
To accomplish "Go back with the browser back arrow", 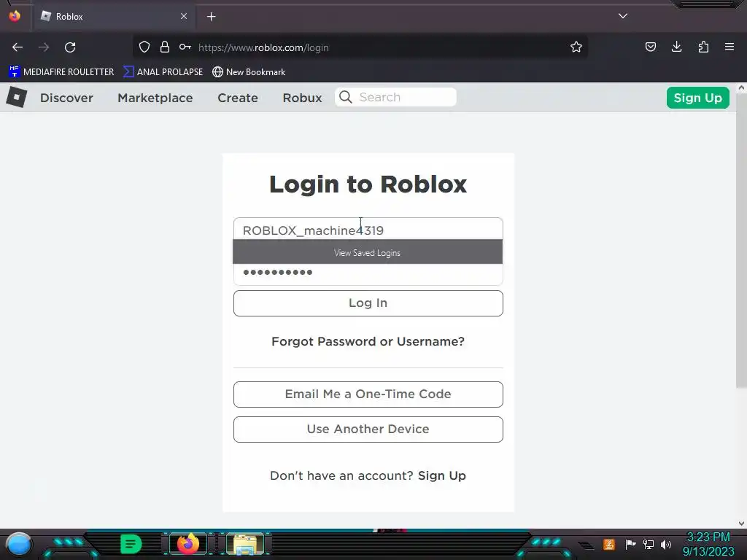I will coord(18,47).
